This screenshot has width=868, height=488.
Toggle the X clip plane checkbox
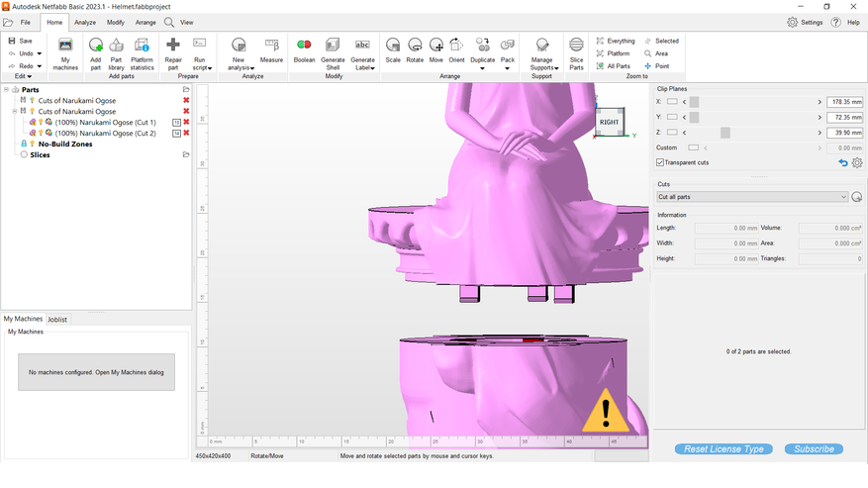(x=673, y=102)
